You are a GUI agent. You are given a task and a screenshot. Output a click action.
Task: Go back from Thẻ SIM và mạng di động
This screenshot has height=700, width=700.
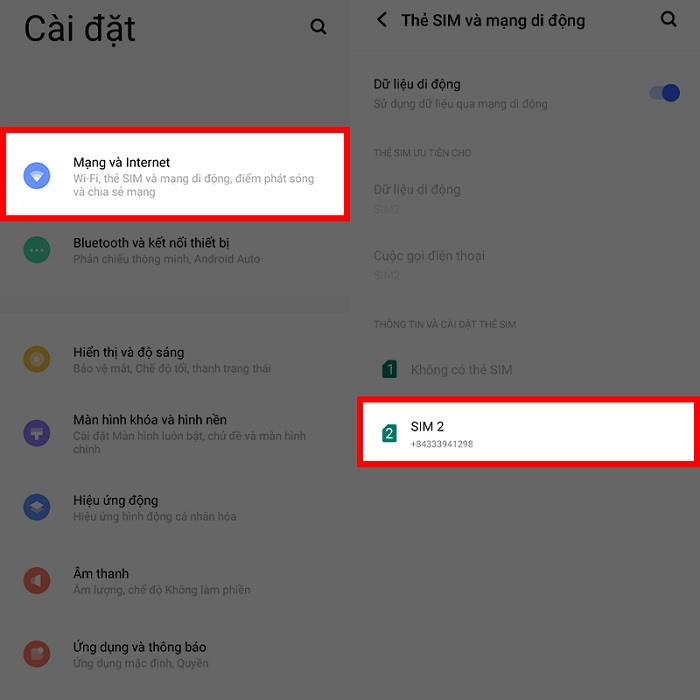tap(382, 20)
